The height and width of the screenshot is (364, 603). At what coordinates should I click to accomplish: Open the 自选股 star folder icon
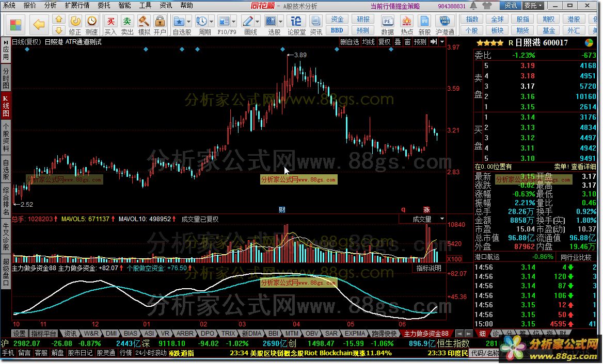(179, 22)
